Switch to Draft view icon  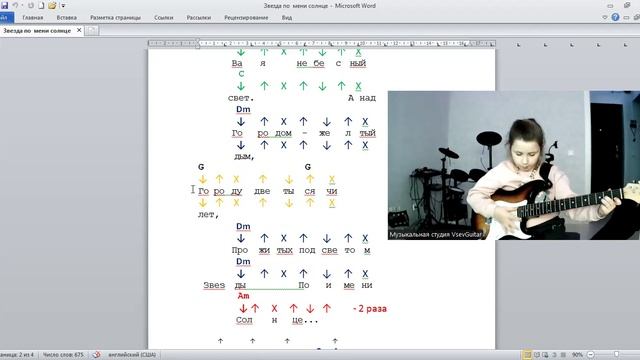(563, 355)
